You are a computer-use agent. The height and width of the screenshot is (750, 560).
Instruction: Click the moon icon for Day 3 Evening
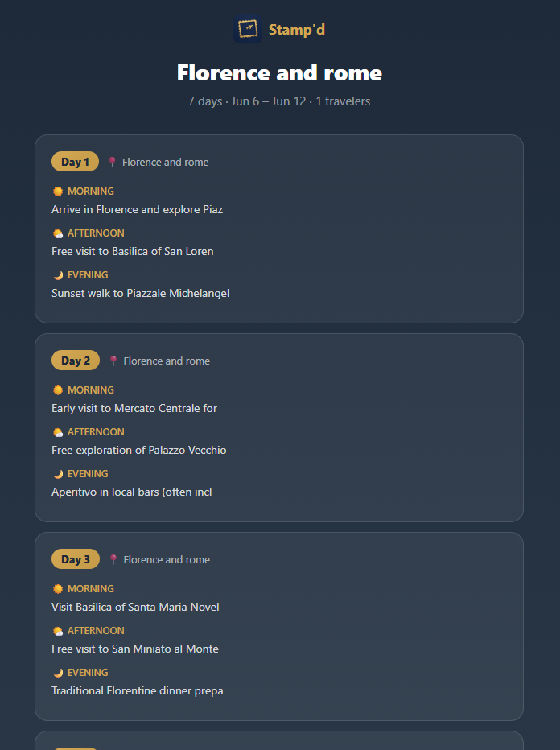click(x=58, y=673)
